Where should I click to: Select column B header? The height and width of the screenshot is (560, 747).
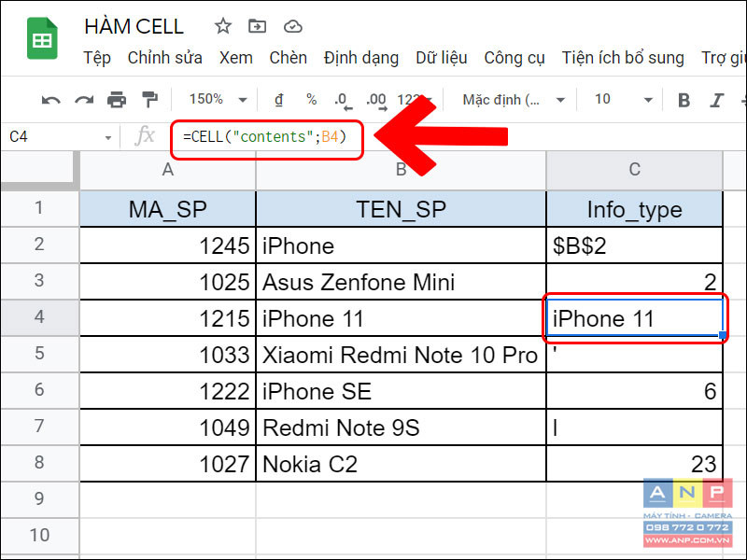(x=401, y=170)
